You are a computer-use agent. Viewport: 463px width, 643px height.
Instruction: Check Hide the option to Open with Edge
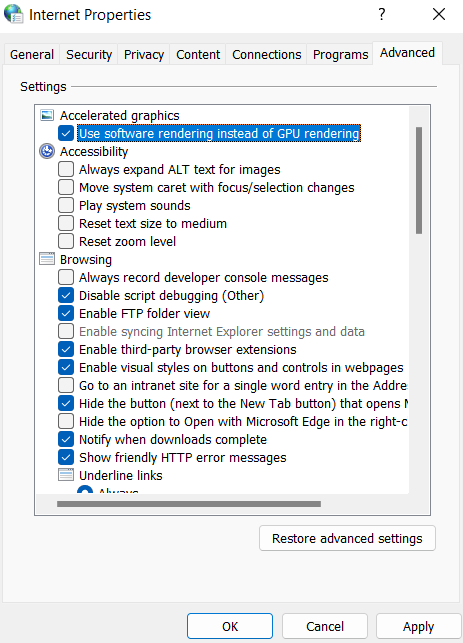[x=66, y=421]
